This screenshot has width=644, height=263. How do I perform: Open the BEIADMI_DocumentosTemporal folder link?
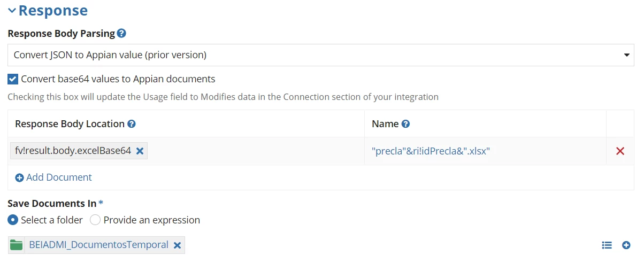(98, 245)
